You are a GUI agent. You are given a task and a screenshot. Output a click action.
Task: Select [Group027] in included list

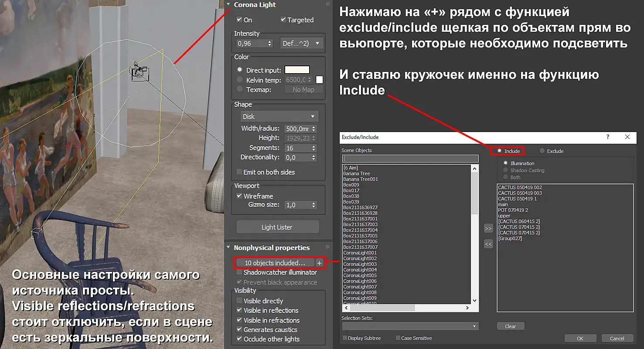tap(510, 238)
